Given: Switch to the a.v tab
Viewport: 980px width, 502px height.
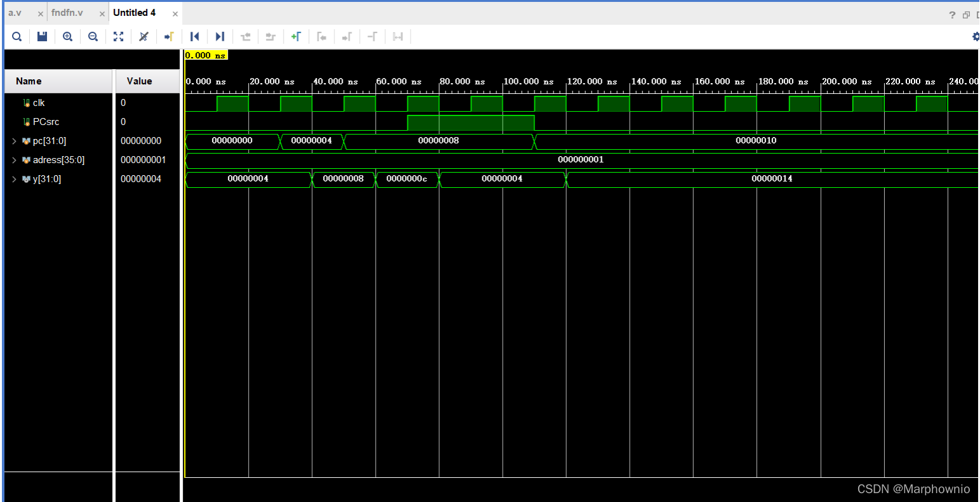Looking at the screenshot, I should click(x=15, y=13).
